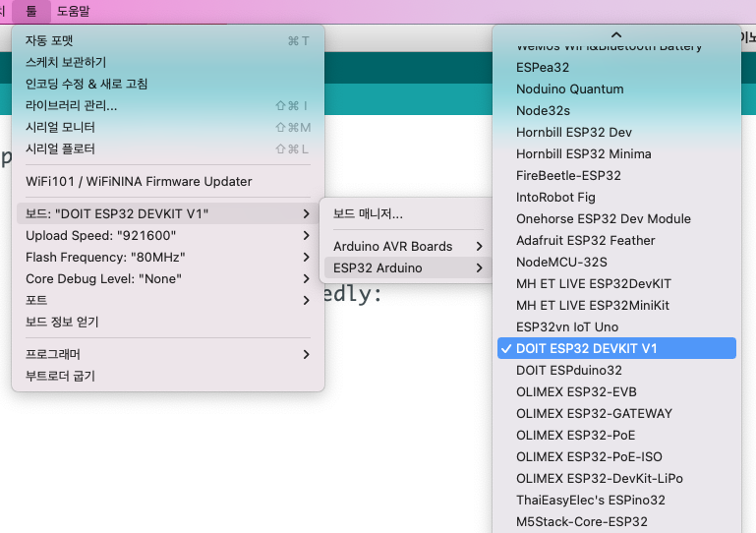Select Onehorse ESP32 Dev Module board
756x533 pixels.
tap(616, 219)
